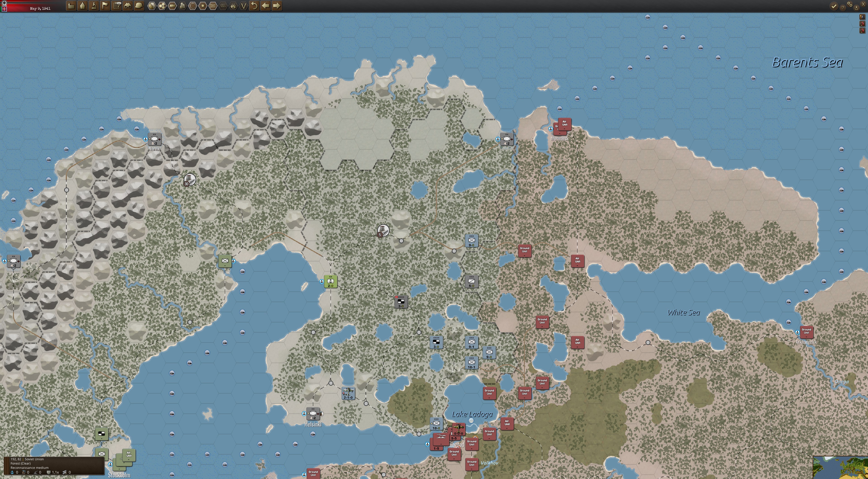Click the checkmark end turn button
868x479 pixels.
point(834,6)
